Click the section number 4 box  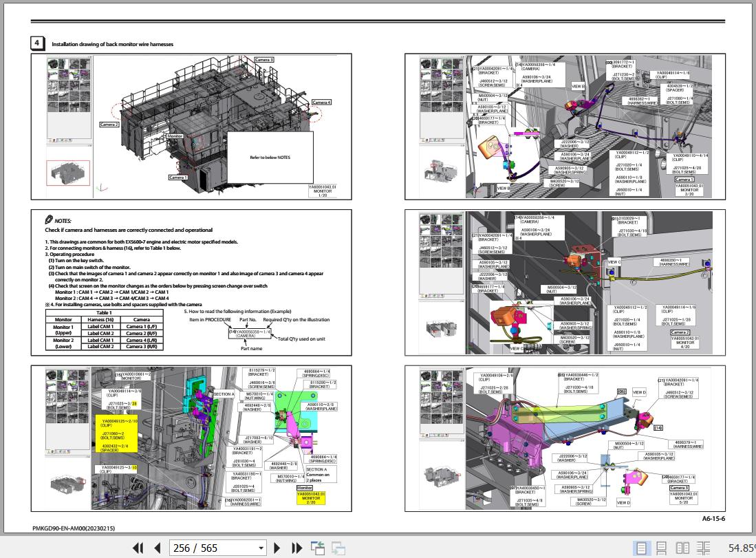click(38, 43)
